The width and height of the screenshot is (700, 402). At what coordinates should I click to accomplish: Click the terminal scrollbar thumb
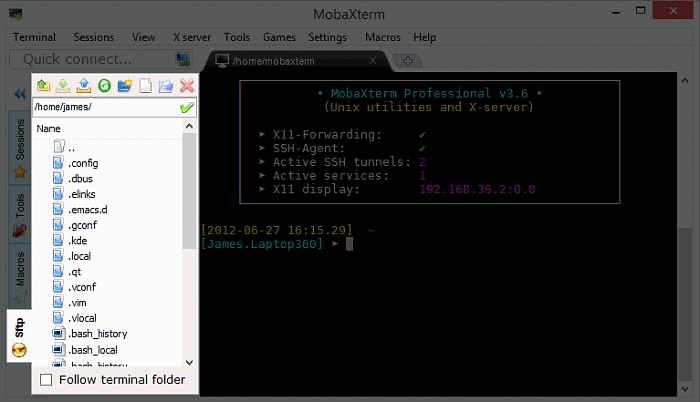click(684, 305)
